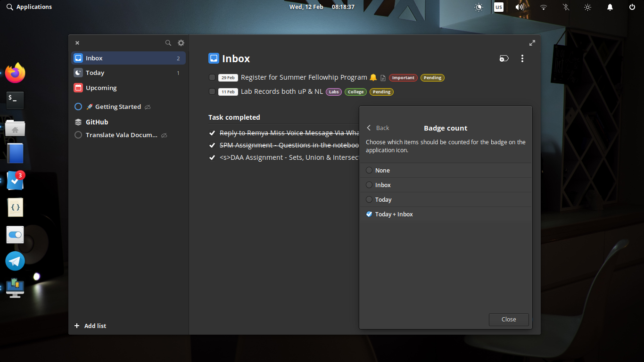This screenshot has height=362, width=644.
Task: Open the Translate Vala Docum... project
Action: tap(129, 135)
